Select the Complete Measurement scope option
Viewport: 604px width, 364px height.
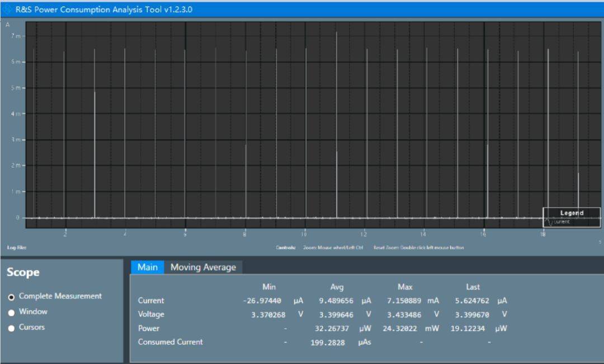click(11, 297)
